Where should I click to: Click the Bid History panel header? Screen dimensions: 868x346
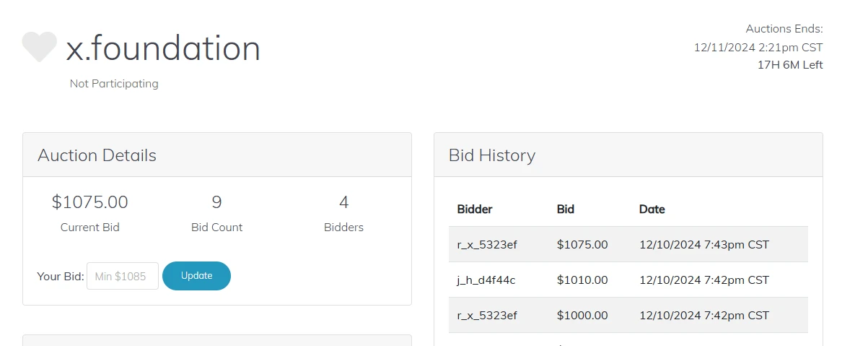point(491,155)
